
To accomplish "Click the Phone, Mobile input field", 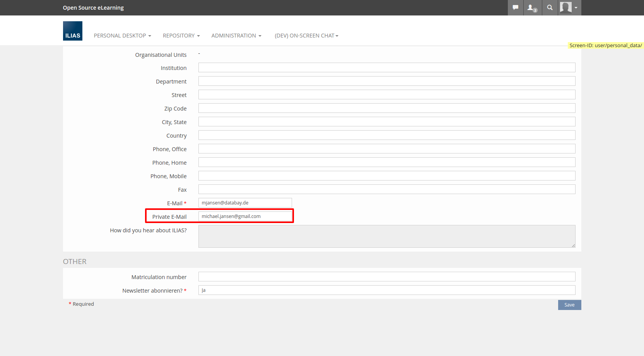I will [386, 176].
